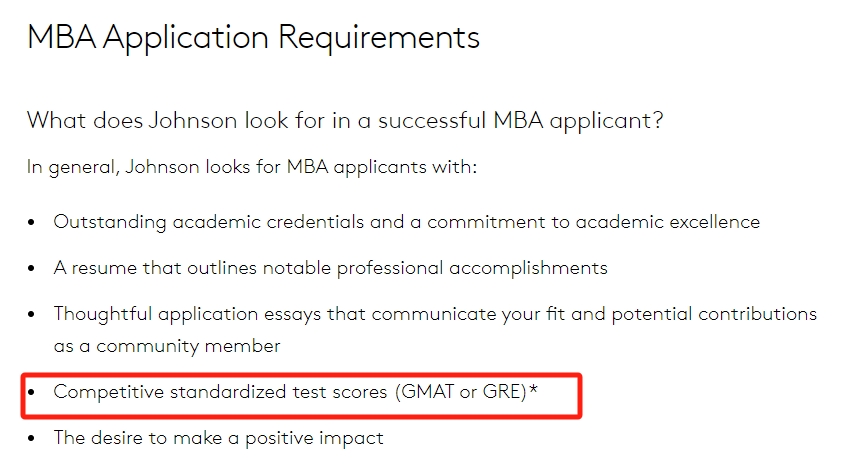Click the bullet dot before "Outstanding academic"
This screenshot has height=471, width=852.
(32, 222)
